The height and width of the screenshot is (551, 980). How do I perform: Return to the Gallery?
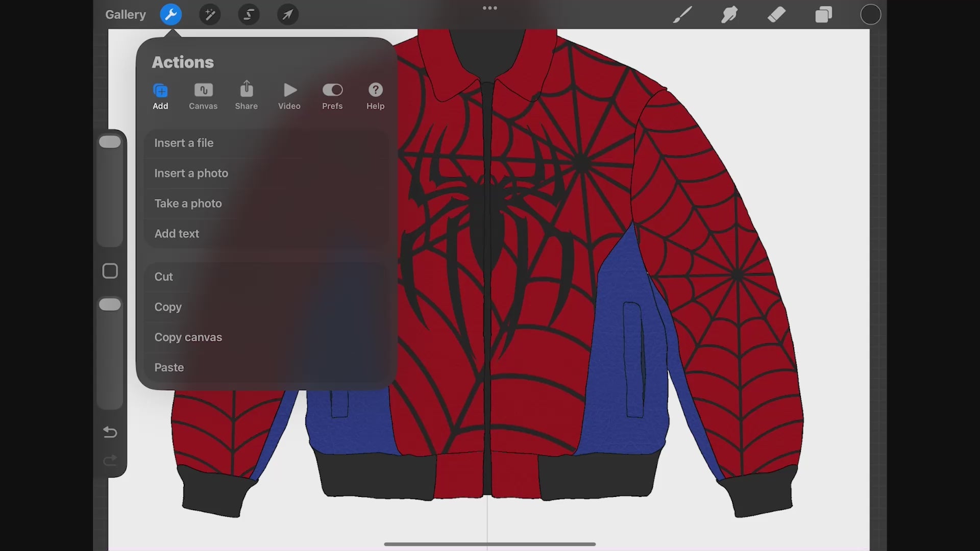[x=126, y=15]
